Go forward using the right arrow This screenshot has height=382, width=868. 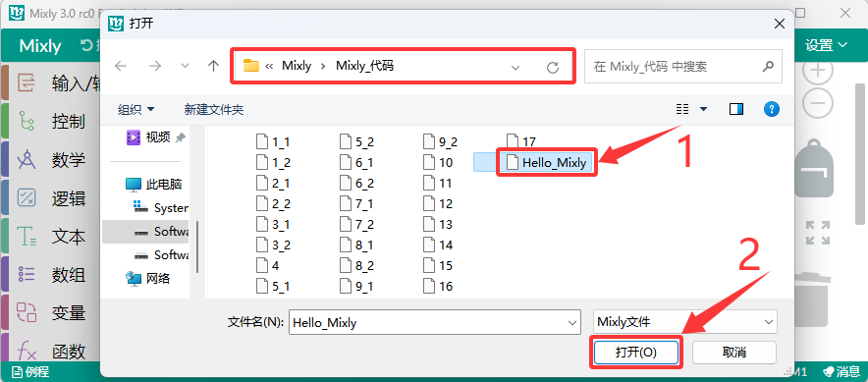coord(155,67)
